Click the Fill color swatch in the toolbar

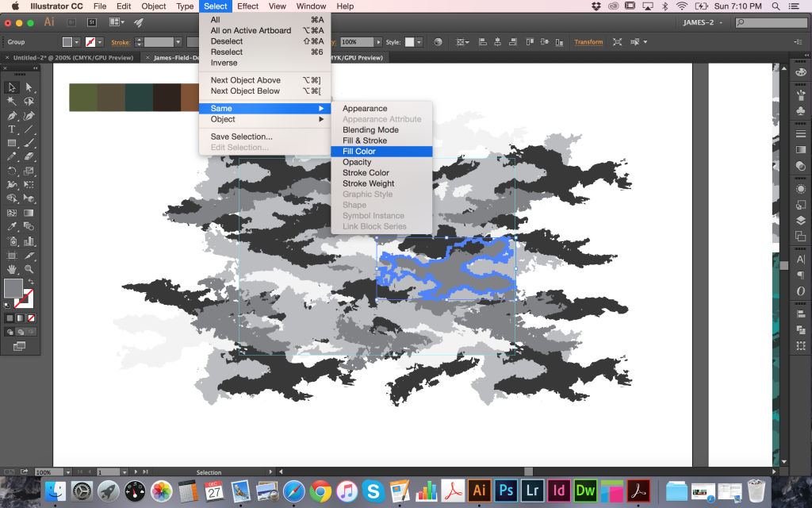tap(13, 288)
